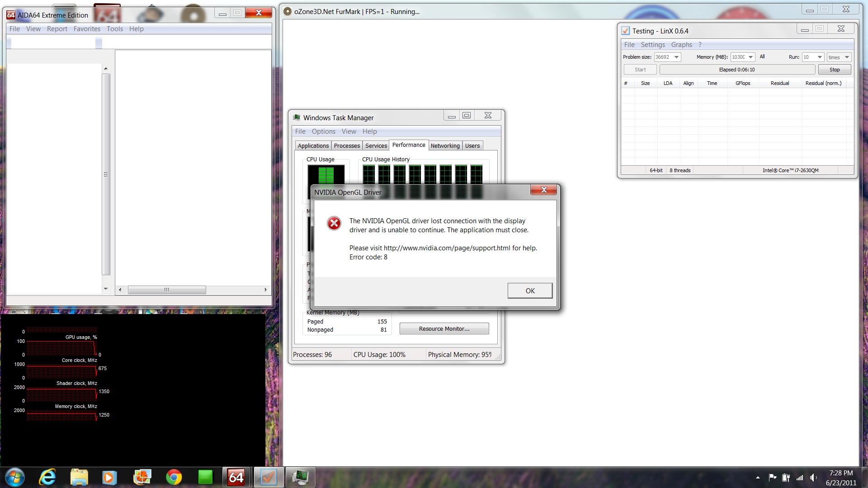Open the ? help menu in LinX

coord(700,44)
